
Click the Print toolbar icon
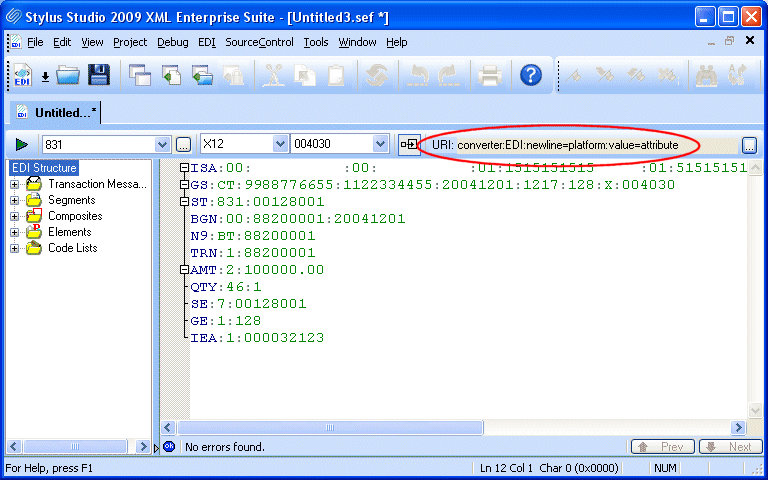489,76
